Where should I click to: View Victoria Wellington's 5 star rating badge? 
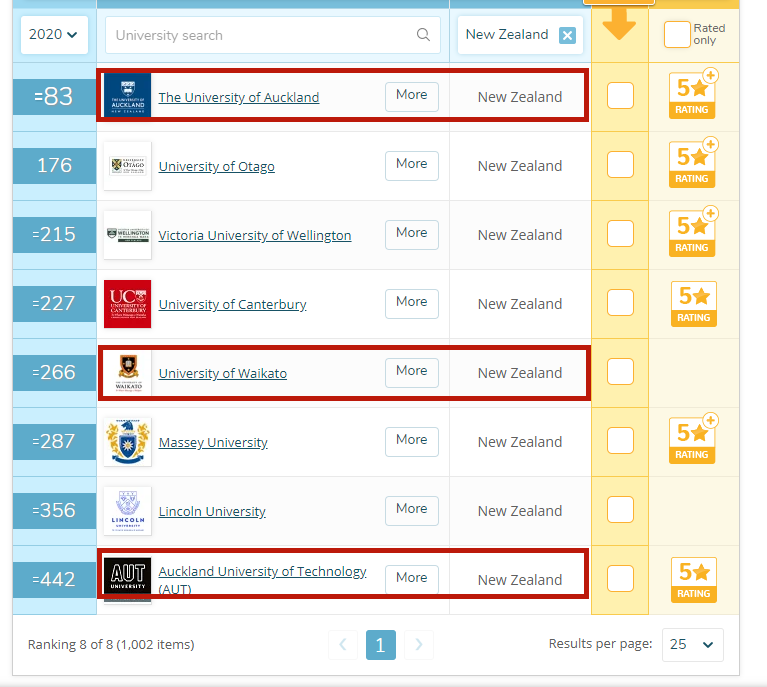(693, 232)
